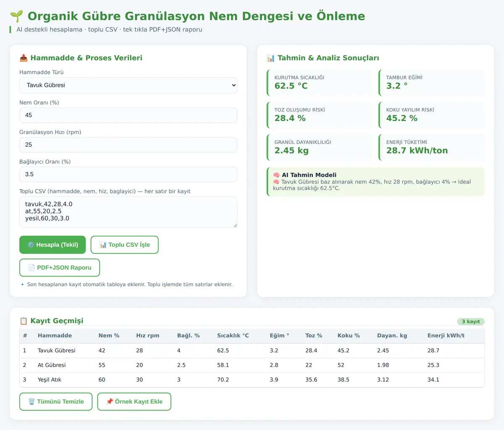This screenshot has height=430, width=504.
Task: Click the 'Hız rpm' column header
Action: point(148,335)
